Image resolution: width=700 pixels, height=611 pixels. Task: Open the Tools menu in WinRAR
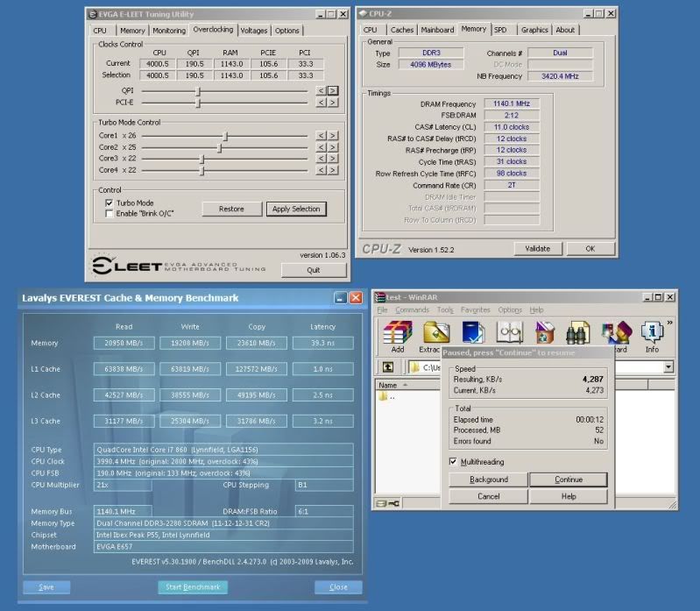coord(445,310)
